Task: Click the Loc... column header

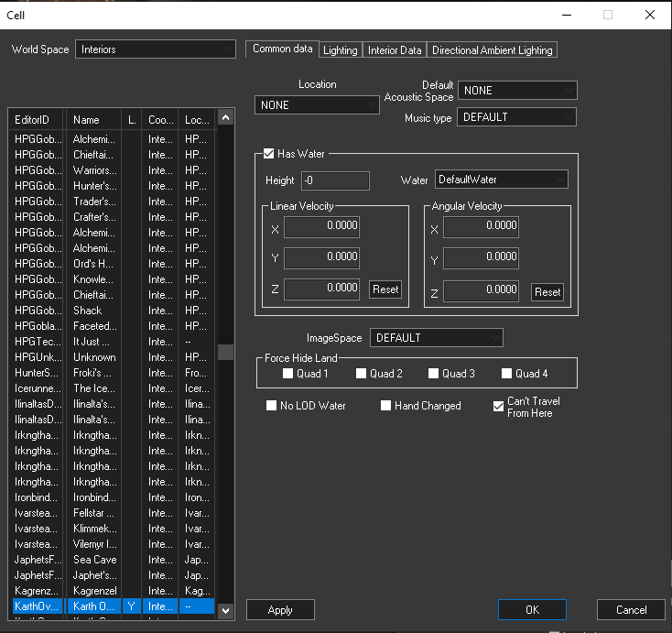Action: click(197, 120)
